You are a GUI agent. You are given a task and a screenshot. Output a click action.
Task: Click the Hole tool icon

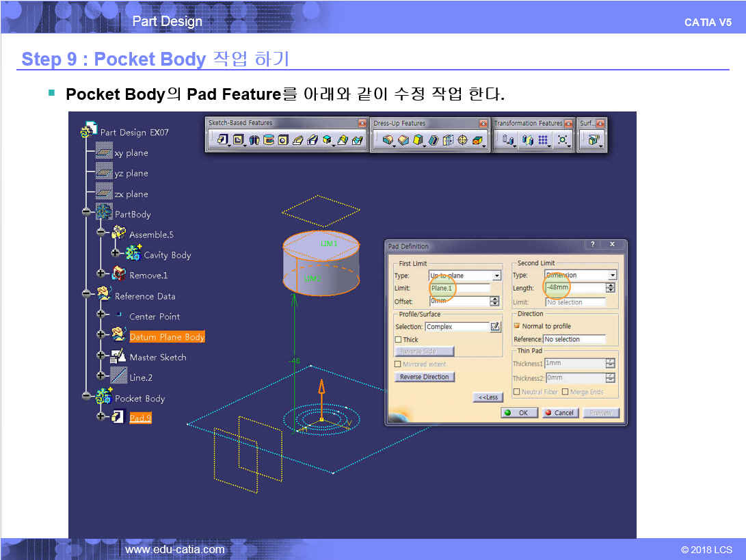(283, 140)
